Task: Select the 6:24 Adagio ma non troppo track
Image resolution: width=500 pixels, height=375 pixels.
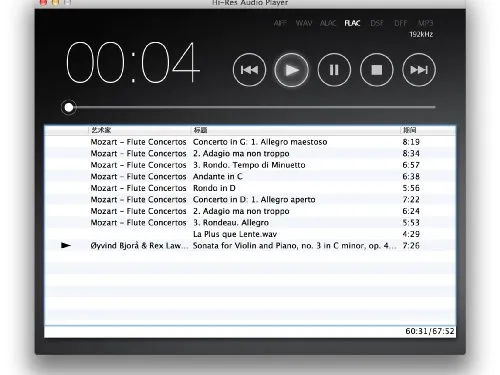Action: (x=250, y=211)
